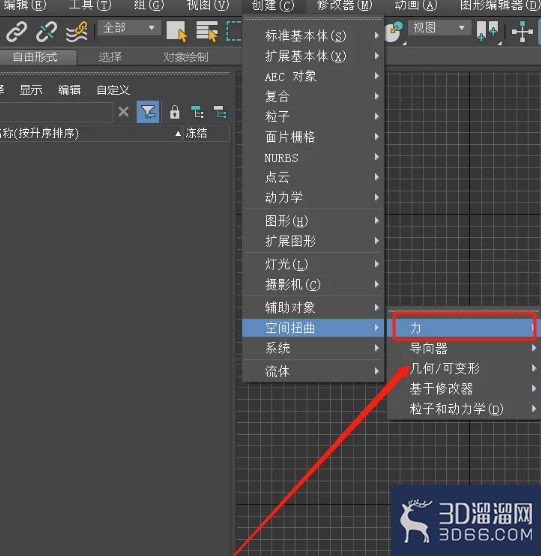Select the Select and Manipulate crosshair icon
Viewport: 541px width, 556px height.
pos(522,32)
